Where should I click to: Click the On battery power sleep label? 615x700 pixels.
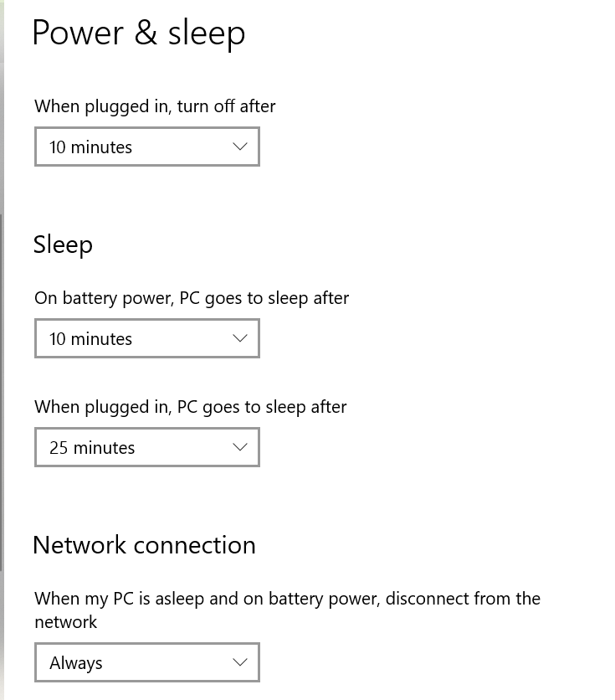pyautogui.click(x=191, y=298)
